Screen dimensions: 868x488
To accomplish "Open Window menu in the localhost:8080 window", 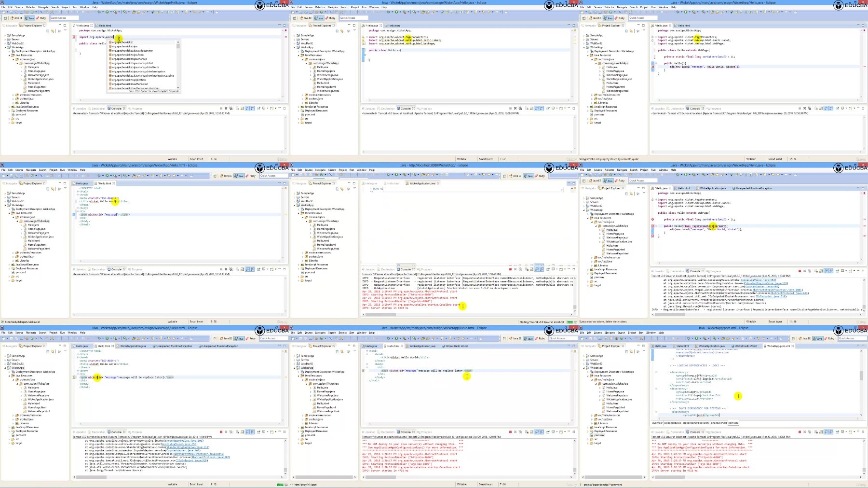I will pyautogui.click(x=362, y=170).
